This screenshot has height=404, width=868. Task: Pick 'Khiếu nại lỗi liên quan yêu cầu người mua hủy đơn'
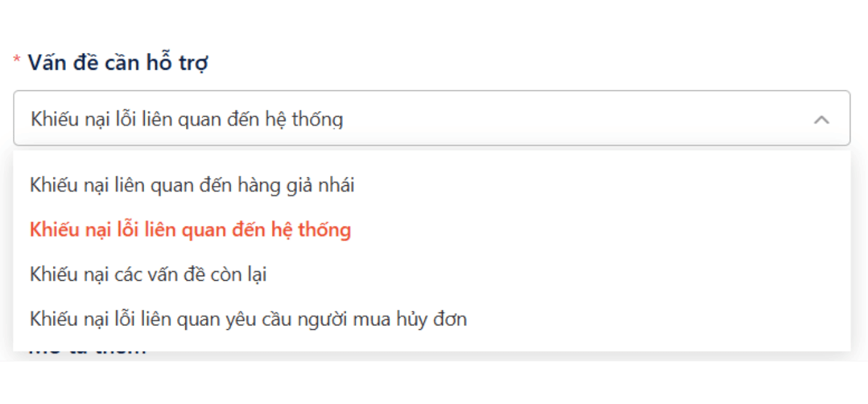click(x=248, y=319)
